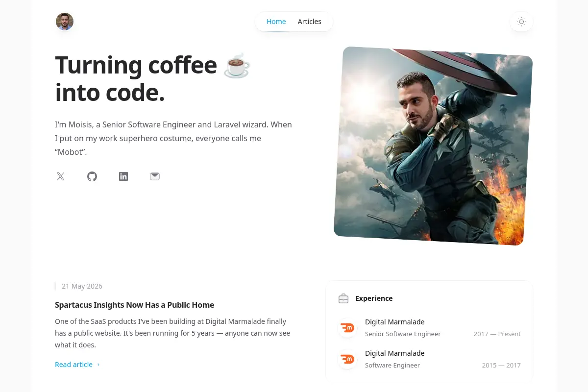Click the 21 May 2026 date

tap(82, 286)
